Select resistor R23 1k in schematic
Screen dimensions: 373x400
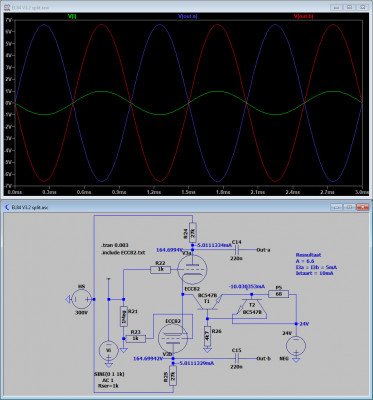[135, 339]
